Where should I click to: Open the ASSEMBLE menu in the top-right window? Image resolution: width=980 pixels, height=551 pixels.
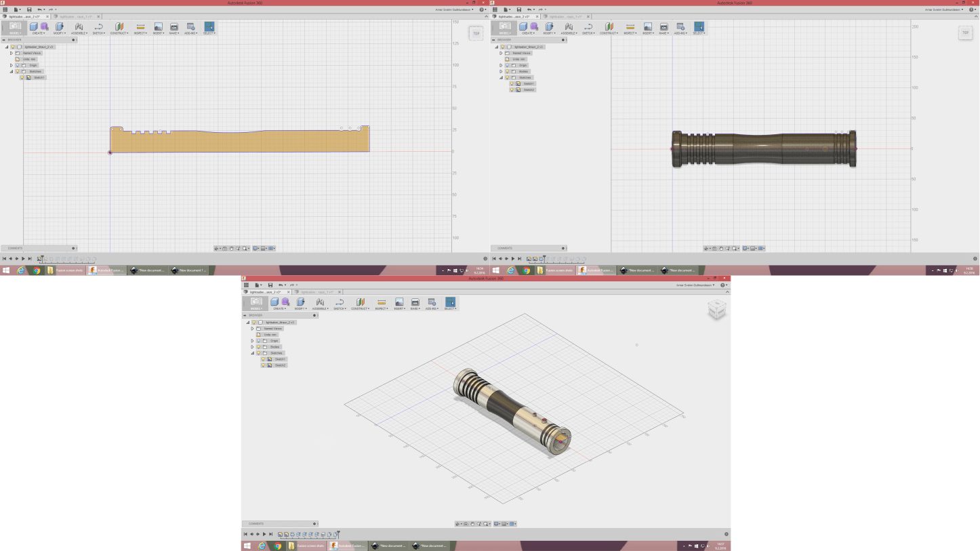(x=569, y=33)
